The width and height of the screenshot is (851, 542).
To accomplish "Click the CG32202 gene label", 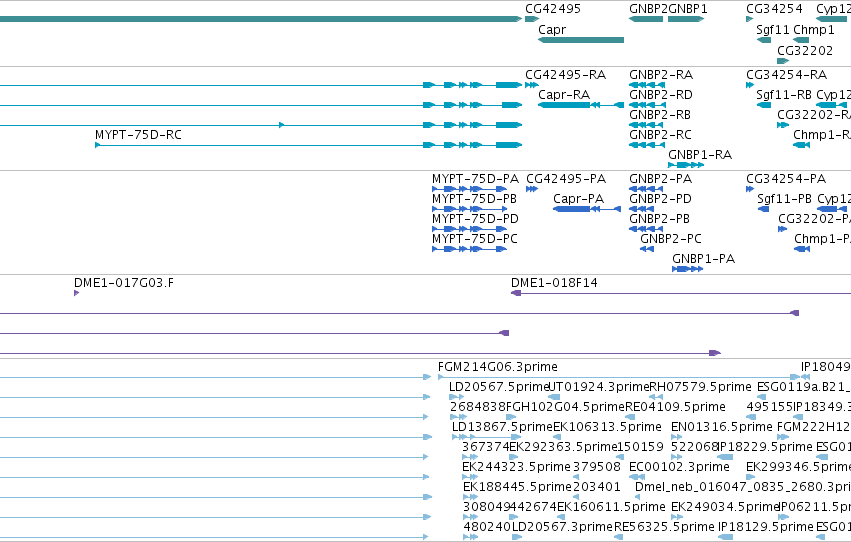I will [x=805, y=50].
